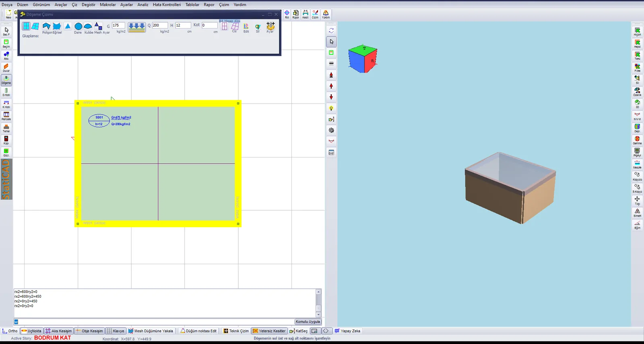644x344 pixels.
Task: Click the G load input field
Action: 118,25
